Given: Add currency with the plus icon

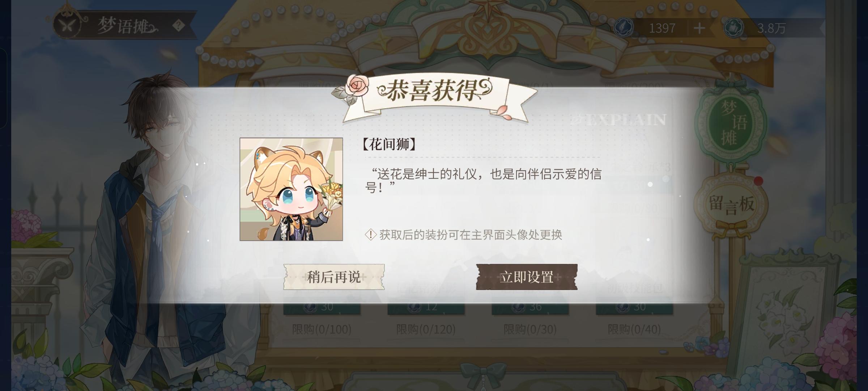Looking at the screenshot, I should [x=699, y=28].
